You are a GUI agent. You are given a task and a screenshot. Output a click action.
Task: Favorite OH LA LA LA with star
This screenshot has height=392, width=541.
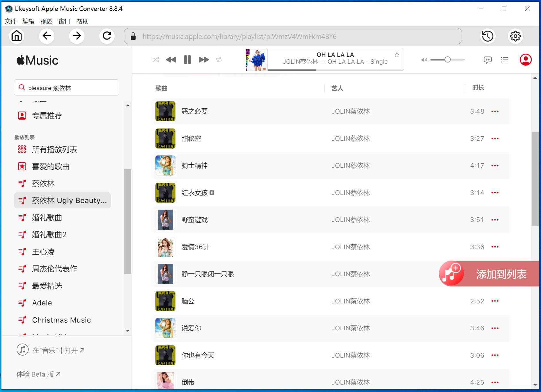[x=397, y=54]
